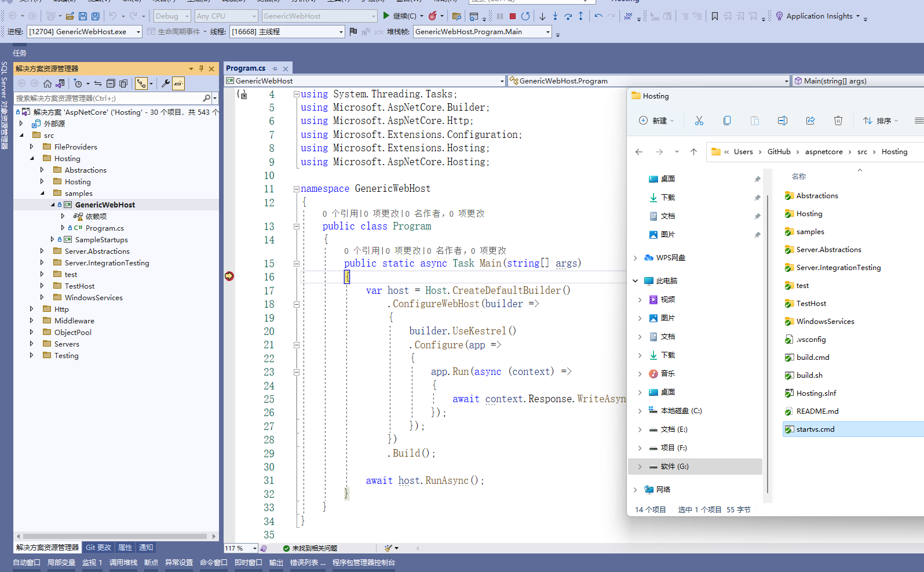Click 新建 button in Hosting window

656,121
